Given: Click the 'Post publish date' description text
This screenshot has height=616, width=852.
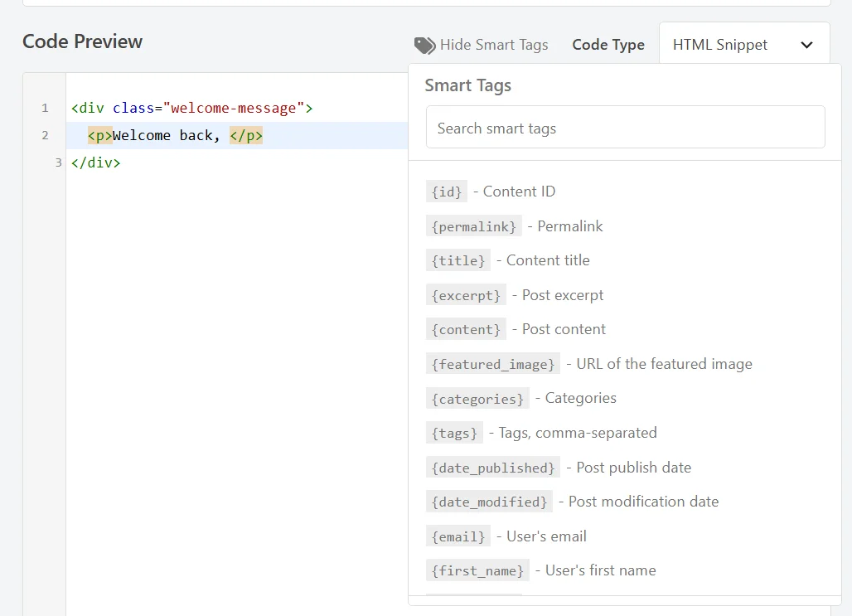Looking at the screenshot, I should point(633,468).
